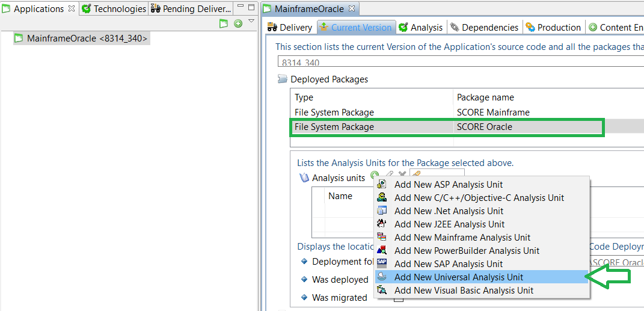Viewport: 644px width, 311px height.
Task: Toggle the Was migrated checkbox
Action: (398, 298)
